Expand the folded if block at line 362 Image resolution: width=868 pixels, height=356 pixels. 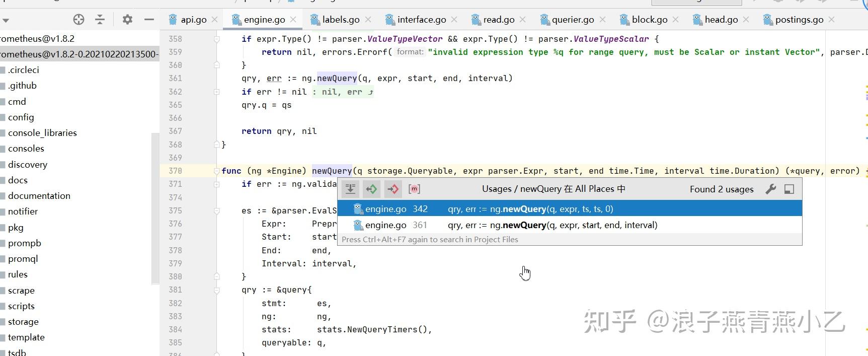tap(216, 92)
